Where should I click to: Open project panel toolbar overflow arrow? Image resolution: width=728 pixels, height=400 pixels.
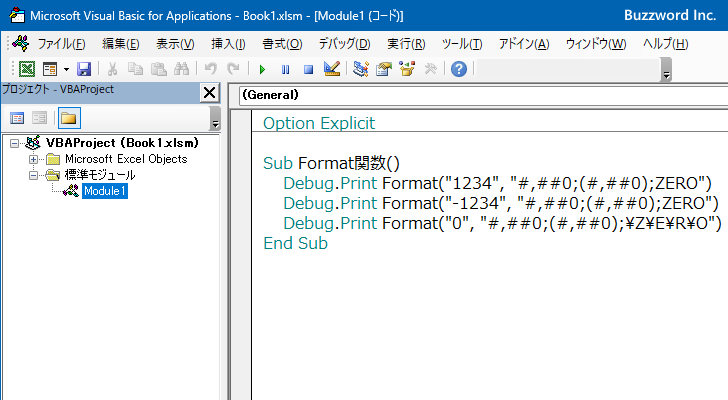tap(215, 118)
